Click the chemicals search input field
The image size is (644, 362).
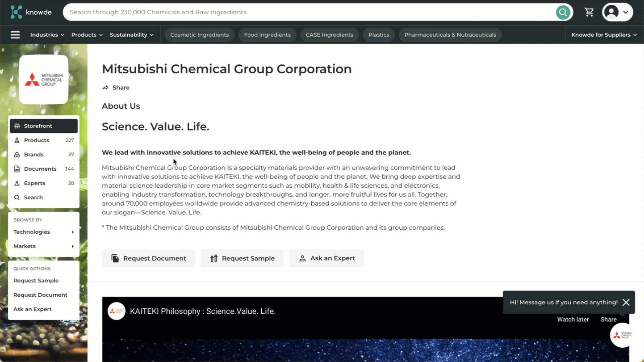[308, 12]
